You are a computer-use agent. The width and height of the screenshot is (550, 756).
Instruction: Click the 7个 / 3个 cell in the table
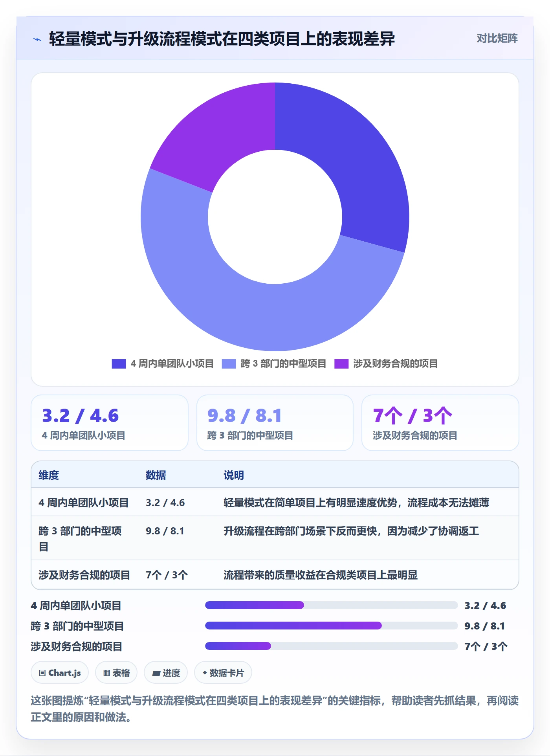pyautogui.click(x=167, y=575)
